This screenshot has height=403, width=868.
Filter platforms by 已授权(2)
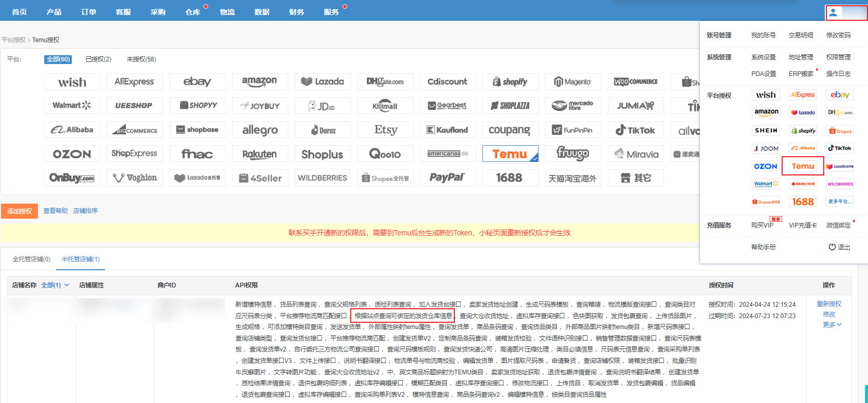click(x=98, y=59)
